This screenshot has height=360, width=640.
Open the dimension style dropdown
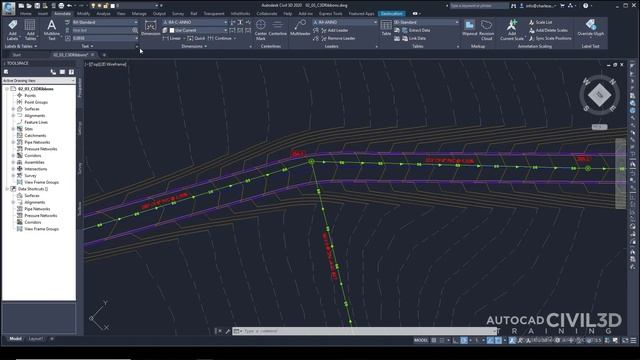pos(195,22)
